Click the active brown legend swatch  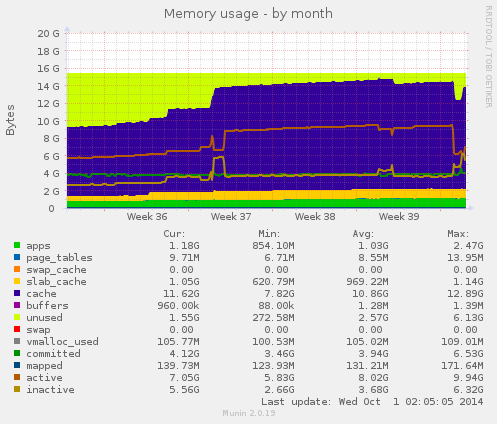[17, 377]
